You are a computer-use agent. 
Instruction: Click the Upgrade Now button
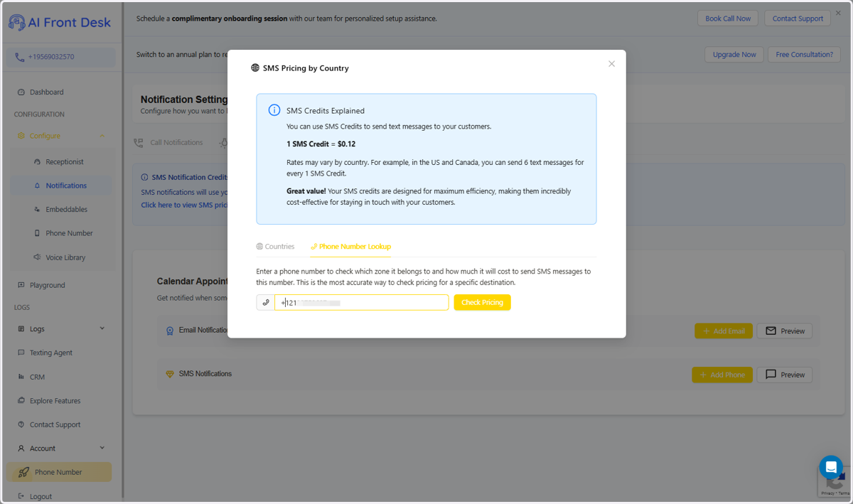click(734, 55)
